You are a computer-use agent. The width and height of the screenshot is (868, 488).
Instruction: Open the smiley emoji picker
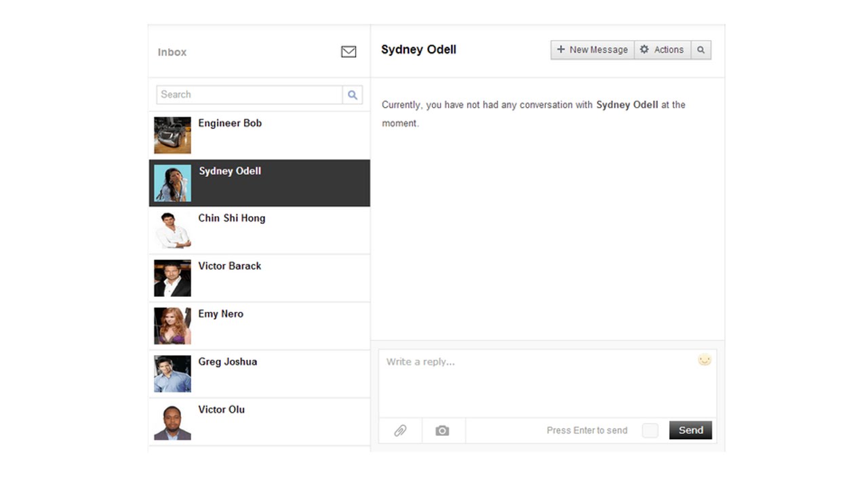[705, 360]
